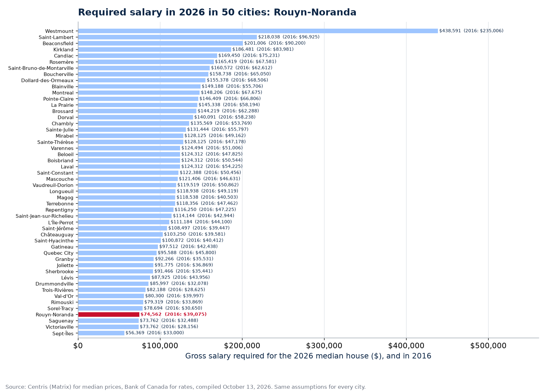
Task: Select the $100,000 x-axis tick label
Action: (x=160, y=346)
